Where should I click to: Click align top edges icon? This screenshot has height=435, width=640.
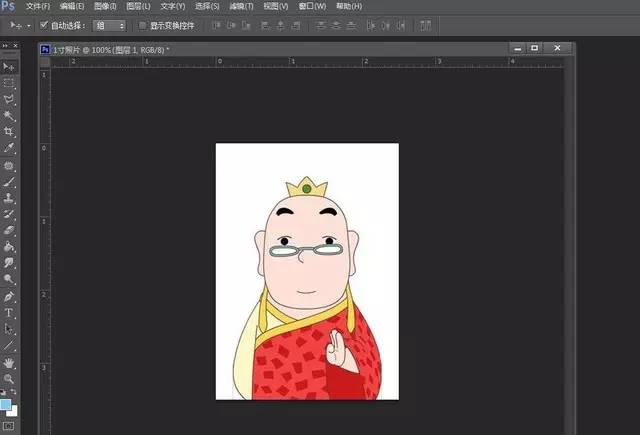pyautogui.click(x=216, y=26)
